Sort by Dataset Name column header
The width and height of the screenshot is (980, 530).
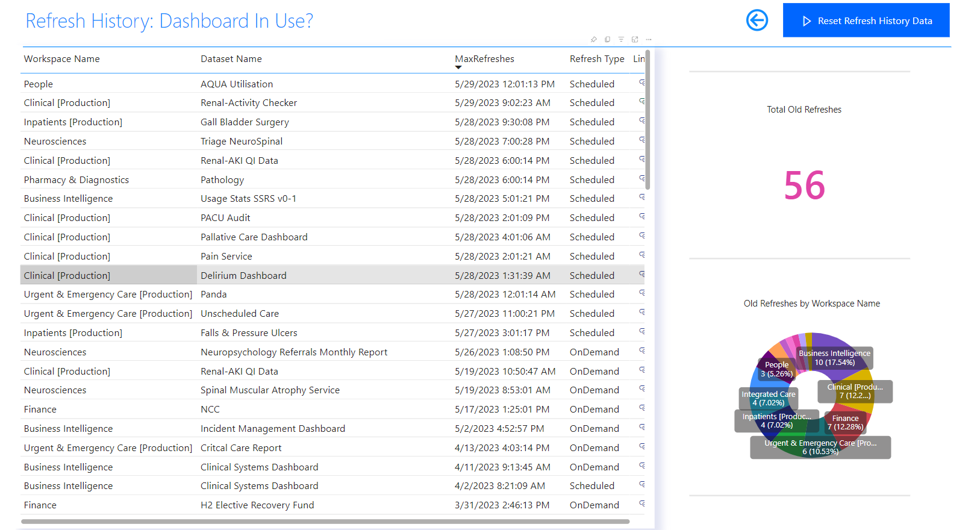(231, 59)
